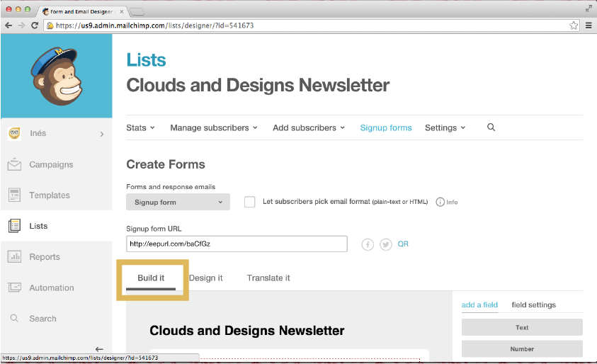This screenshot has width=597, height=364.
Task: Click the Create Forms heading
Action: pos(166,164)
